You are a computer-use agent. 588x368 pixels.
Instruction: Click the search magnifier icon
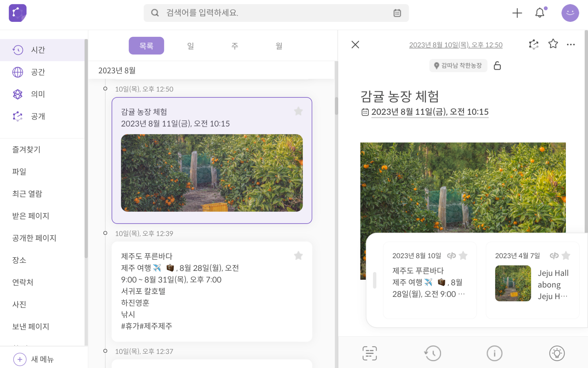(155, 13)
